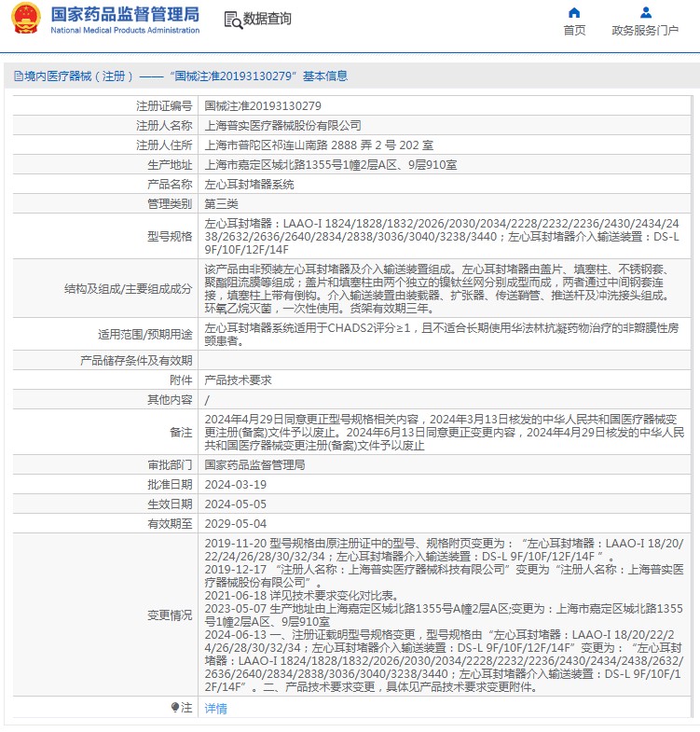The height and width of the screenshot is (732, 700).
Task: Click the 第三类 category value
Action: pyautogui.click(x=221, y=204)
